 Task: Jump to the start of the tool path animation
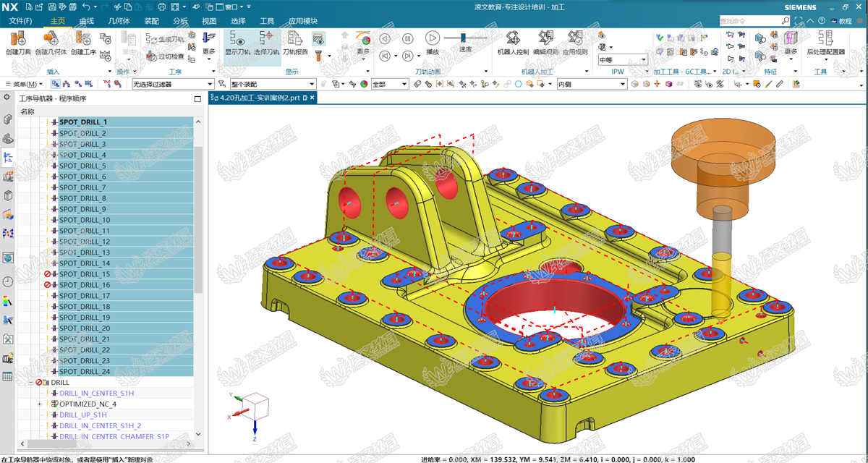point(386,56)
